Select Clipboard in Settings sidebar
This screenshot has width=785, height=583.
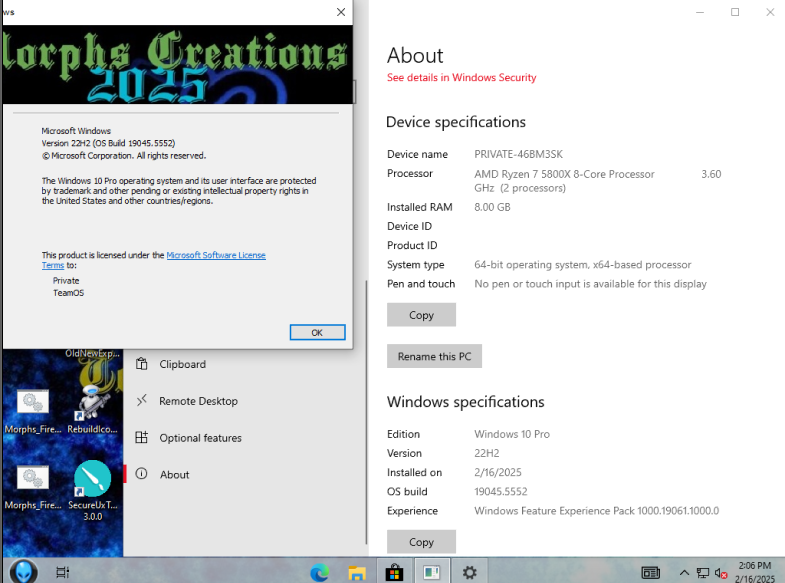pos(245,364)
